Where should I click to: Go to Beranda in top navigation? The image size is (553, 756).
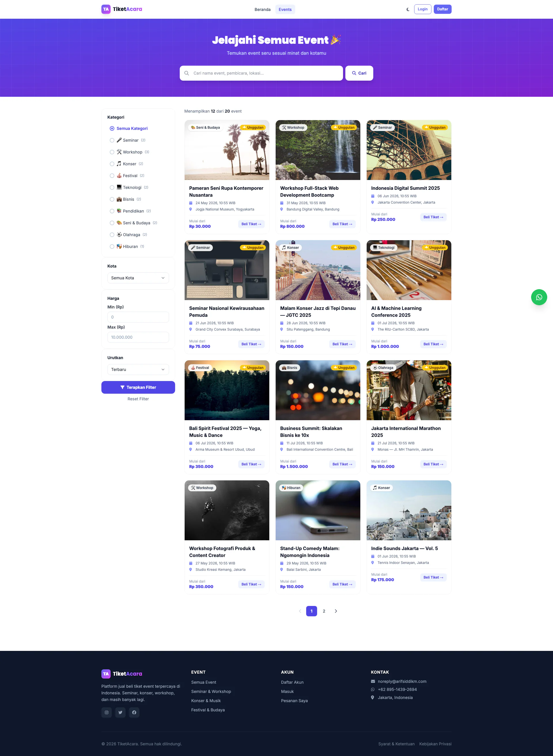(x=262, y=10)
